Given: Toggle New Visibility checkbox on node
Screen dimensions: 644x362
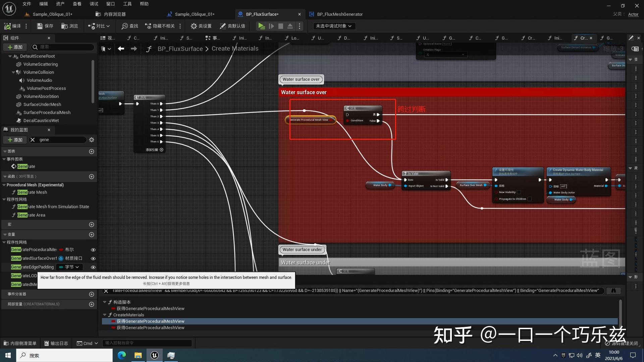Looking at the screenshot, I should click(519, 192).
